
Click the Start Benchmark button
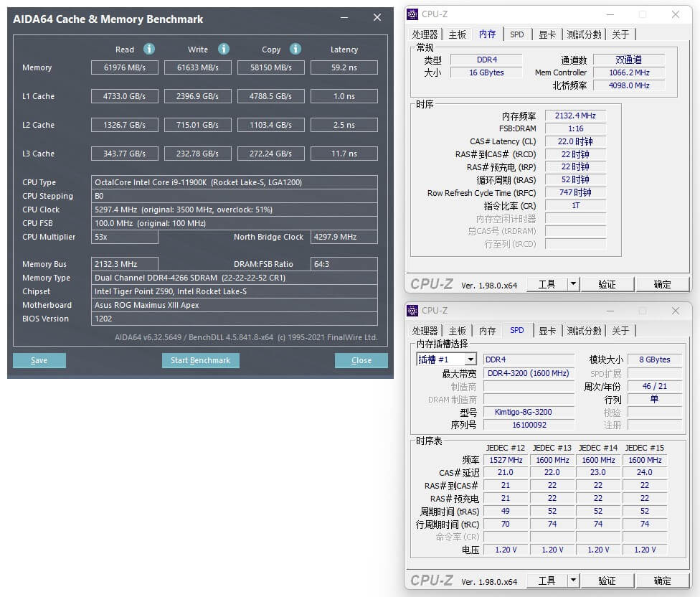(200, 360)
